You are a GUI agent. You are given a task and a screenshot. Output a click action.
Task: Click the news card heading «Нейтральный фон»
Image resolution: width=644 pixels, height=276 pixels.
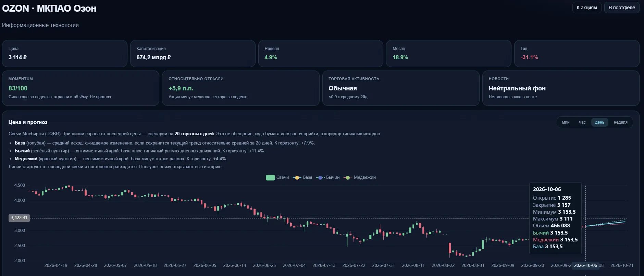[517, 88]
